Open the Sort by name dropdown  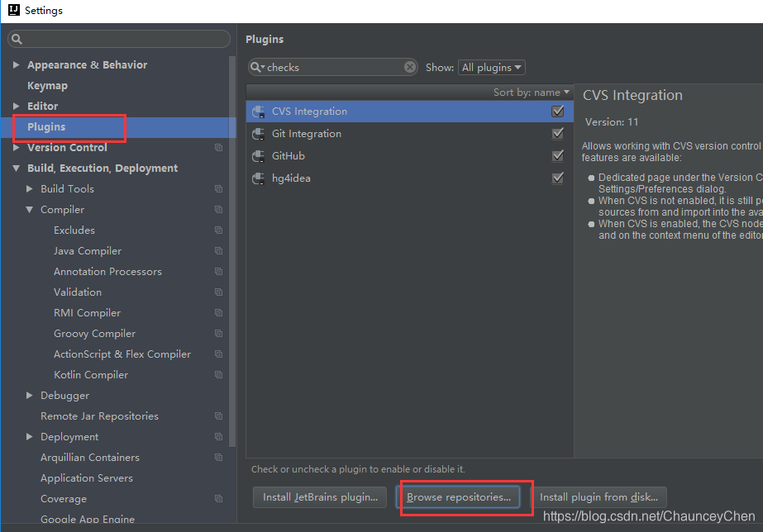(x=531, y=93)
